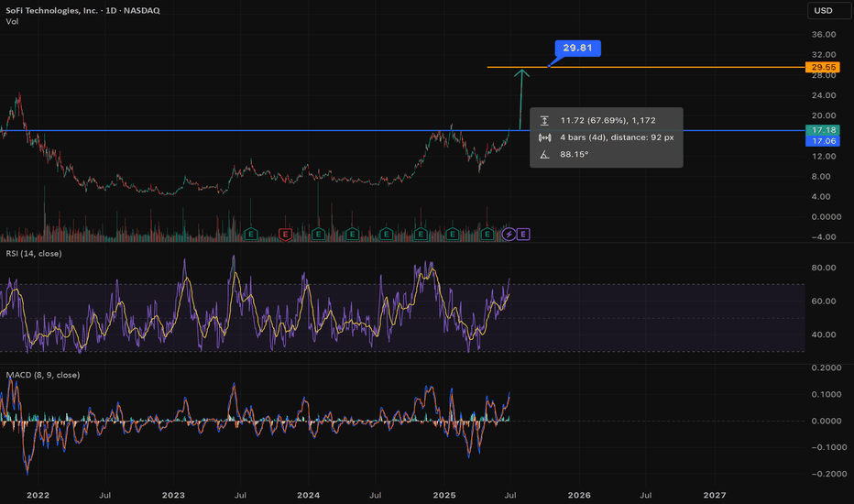Click the 2026 label on time axis

579,495
